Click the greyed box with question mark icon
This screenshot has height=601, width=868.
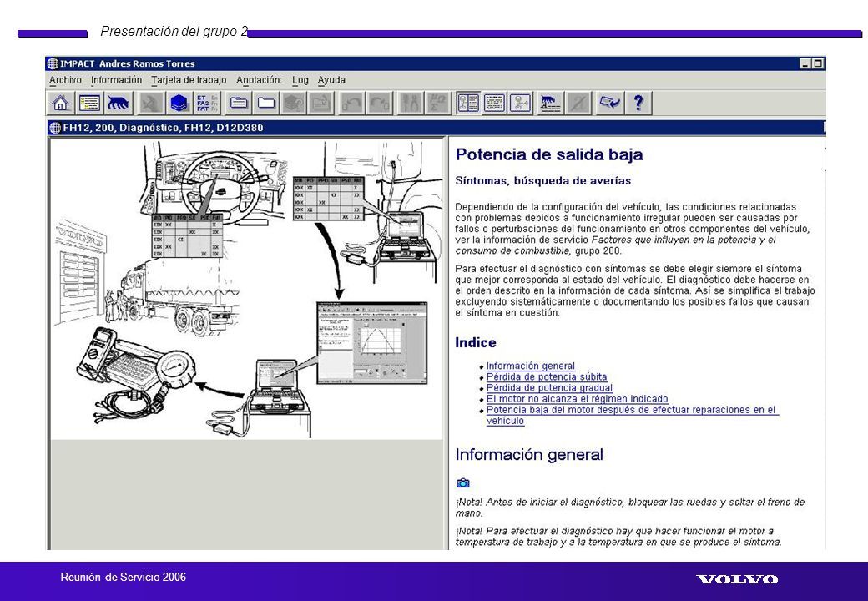click(x=294, y=103)
